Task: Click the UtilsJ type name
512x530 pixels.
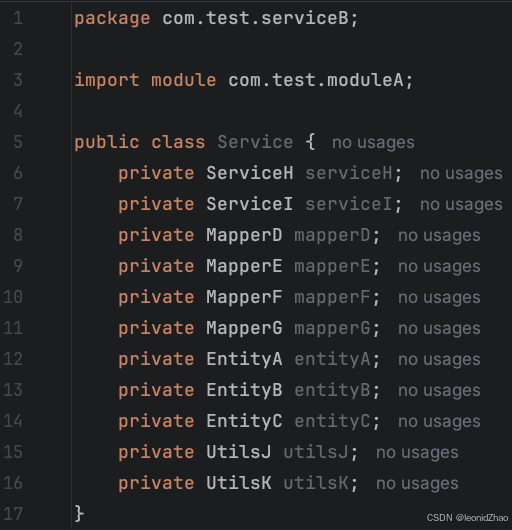Action: [239, 452]
